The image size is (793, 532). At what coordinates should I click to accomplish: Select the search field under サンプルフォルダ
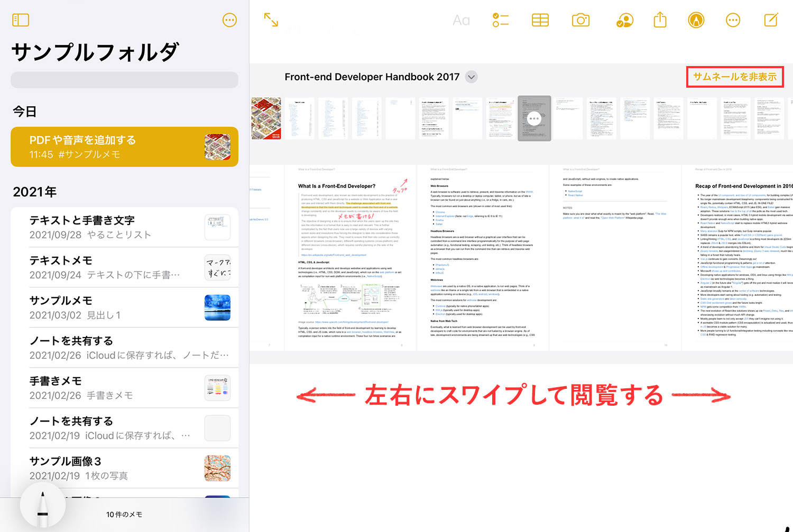[124, 80]
